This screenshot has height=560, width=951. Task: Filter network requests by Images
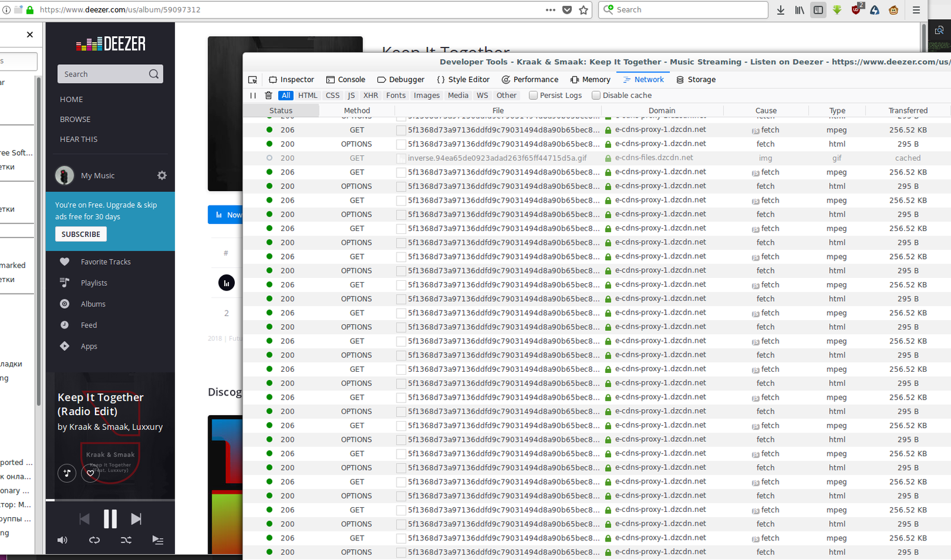point(427,96)
